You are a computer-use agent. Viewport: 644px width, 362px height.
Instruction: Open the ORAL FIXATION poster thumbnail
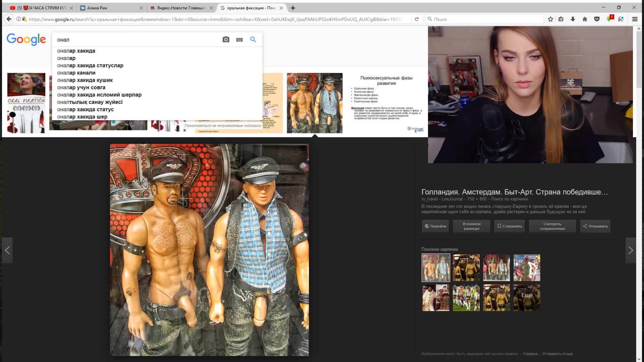tap(26, 103)
